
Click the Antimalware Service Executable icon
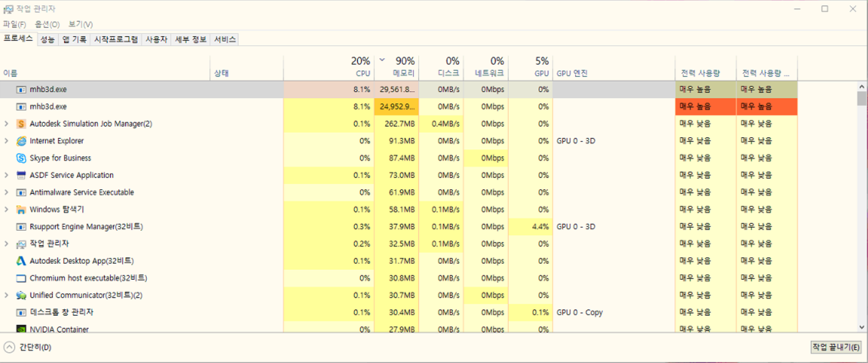point(21,192)
